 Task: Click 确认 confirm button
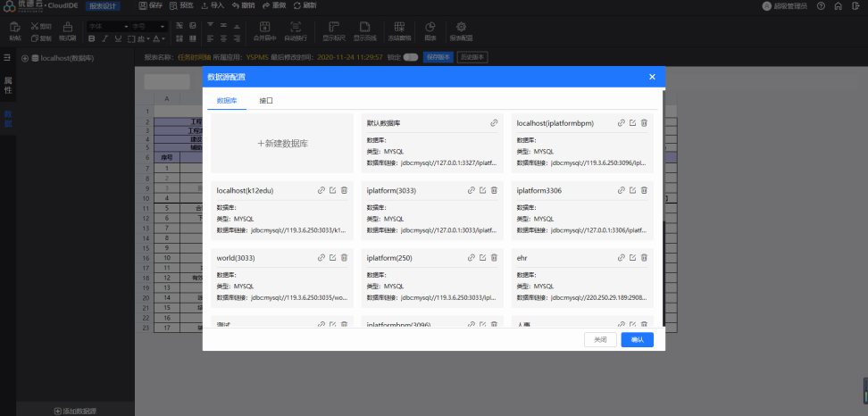tap(638, 339)
